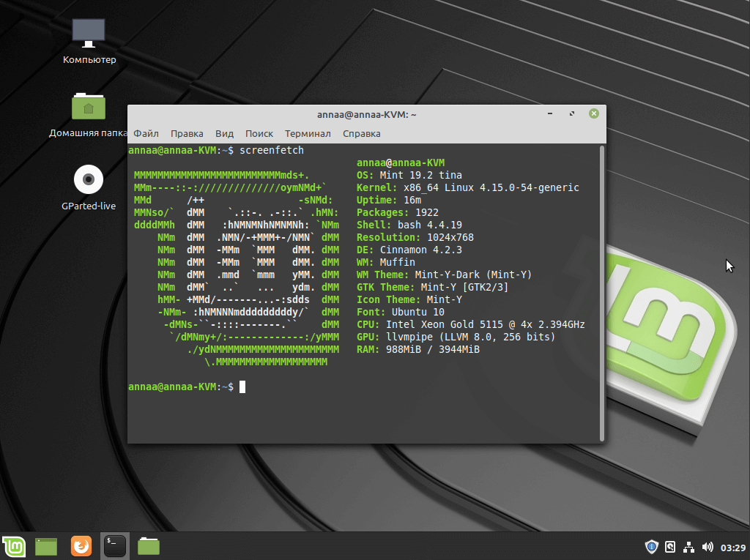Screen dimensions: 750x560
Task: Click the Kernel: x86_64 Linux line
Action: tap(468, 187)
